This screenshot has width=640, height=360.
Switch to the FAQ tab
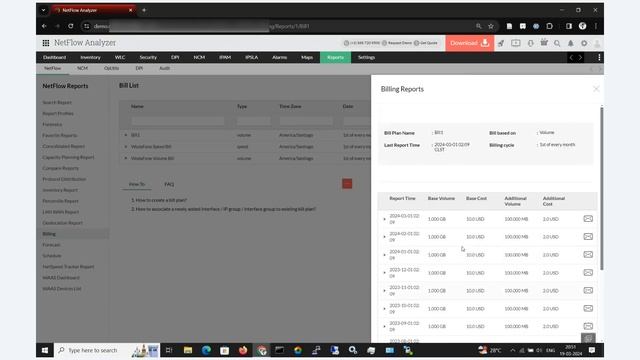[x=169, y=184]
